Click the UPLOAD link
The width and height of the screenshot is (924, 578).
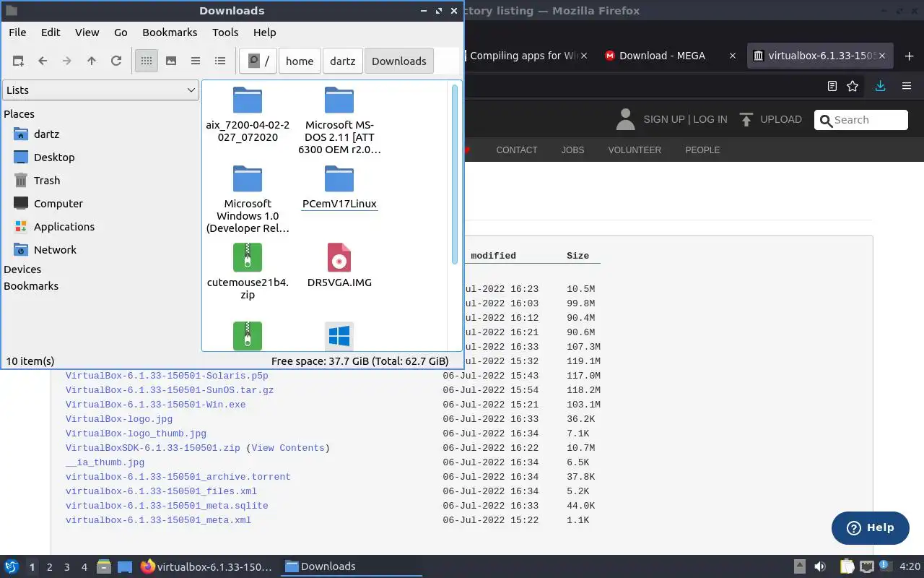pos(780,119)
